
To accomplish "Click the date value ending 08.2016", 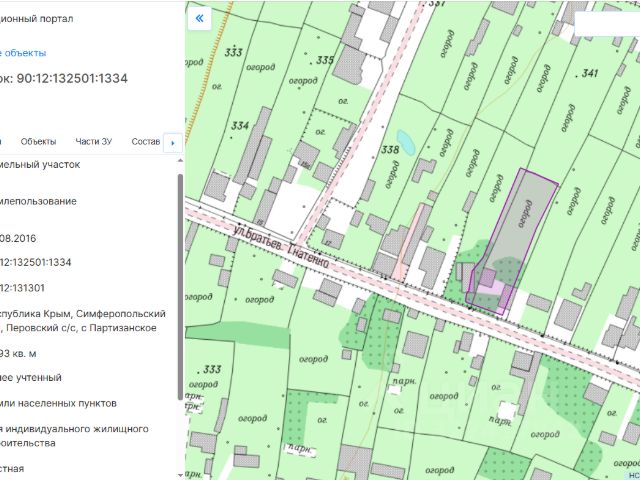I will 18,238.
